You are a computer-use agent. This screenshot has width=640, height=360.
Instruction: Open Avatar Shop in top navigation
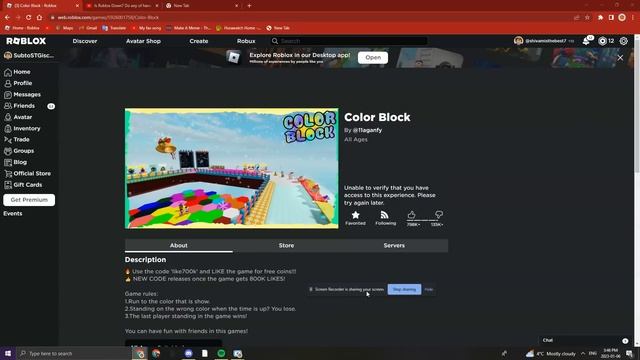[x=143, y=41]
